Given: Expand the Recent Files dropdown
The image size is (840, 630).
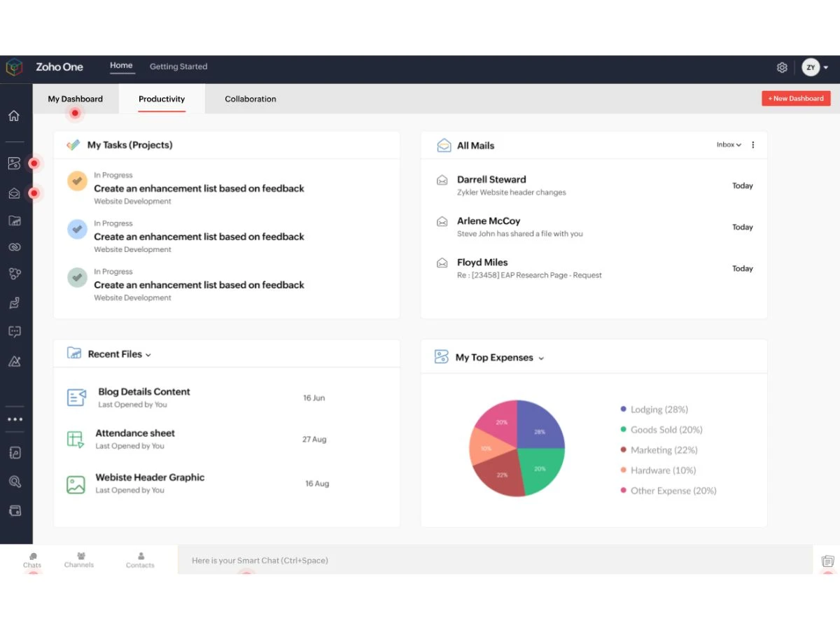Looking at the screenshot, I should 148,355.
